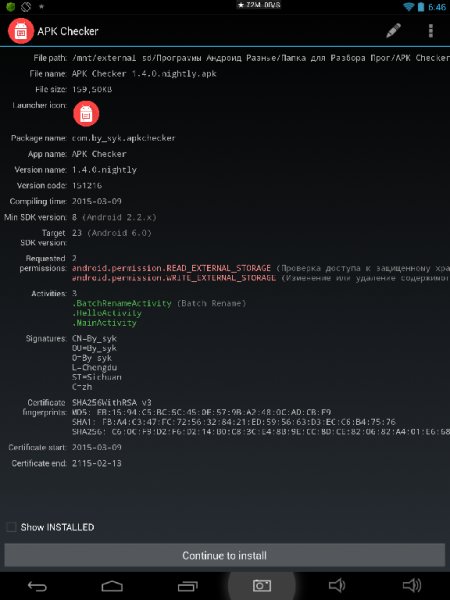The image size is (450, 600).
Task: Tap the volume down speaker icon
Action: pyautogui.click(x=337, y=585)
